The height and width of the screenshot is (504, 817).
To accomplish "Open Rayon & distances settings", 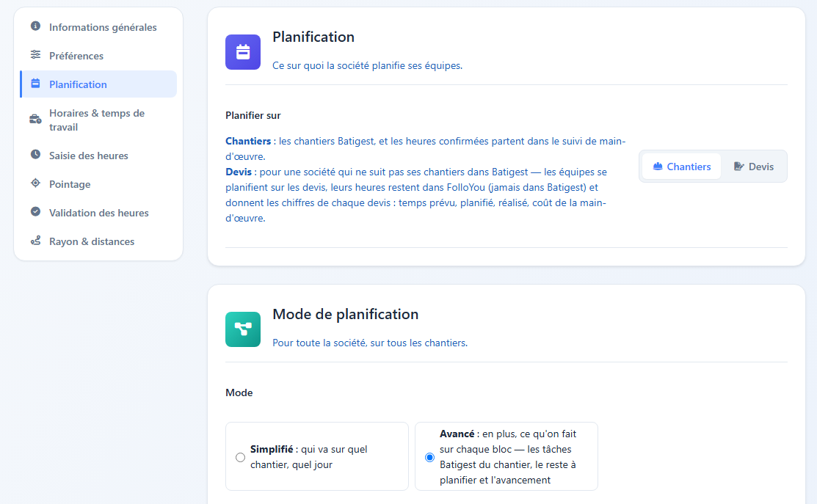I will point(98,241).
